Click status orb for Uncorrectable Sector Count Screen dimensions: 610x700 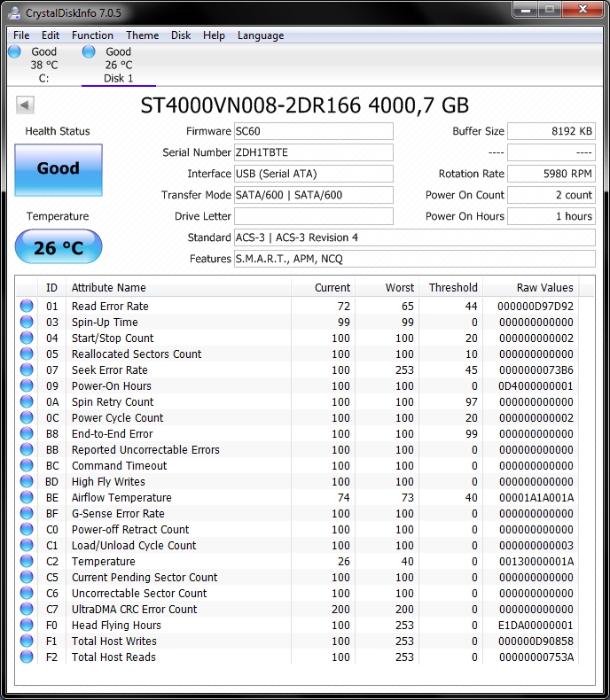click(27, 594)
